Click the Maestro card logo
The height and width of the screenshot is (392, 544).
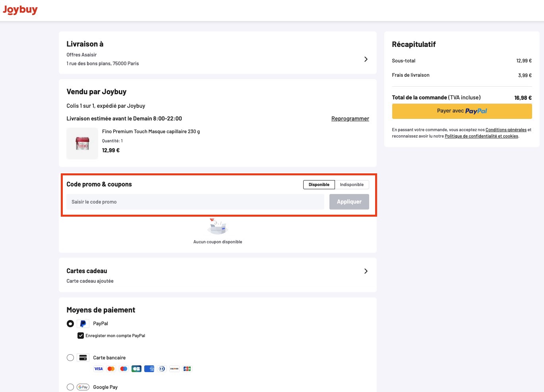124,369
